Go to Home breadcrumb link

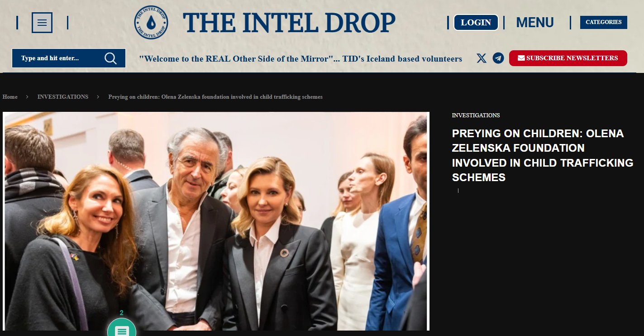[10, 97]
